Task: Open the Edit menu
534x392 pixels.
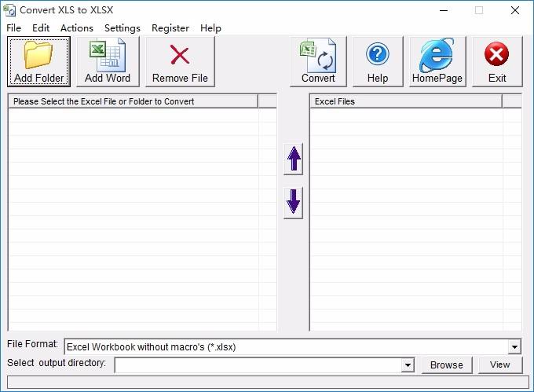Action: coord(41,28)
